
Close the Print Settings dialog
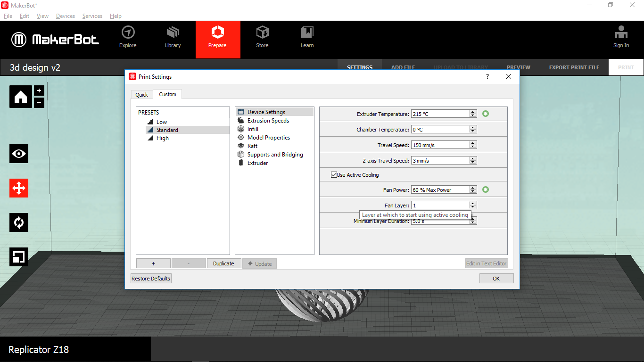point(509,76)
